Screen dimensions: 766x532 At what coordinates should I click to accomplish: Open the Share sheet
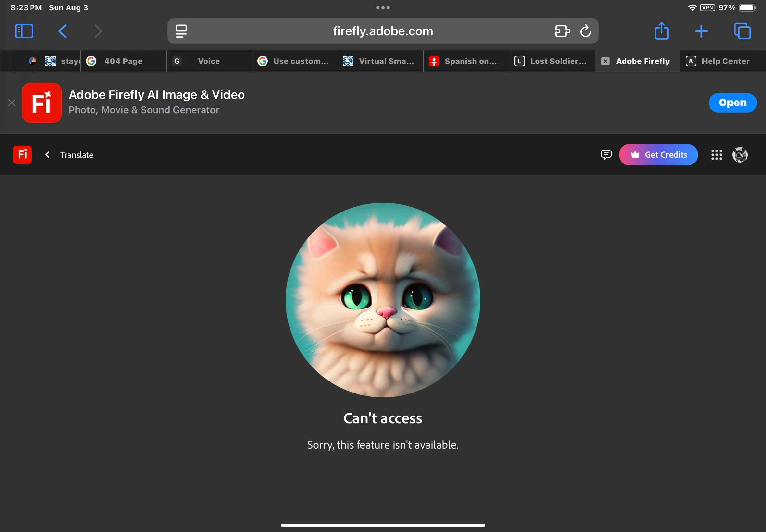(661, 31)
